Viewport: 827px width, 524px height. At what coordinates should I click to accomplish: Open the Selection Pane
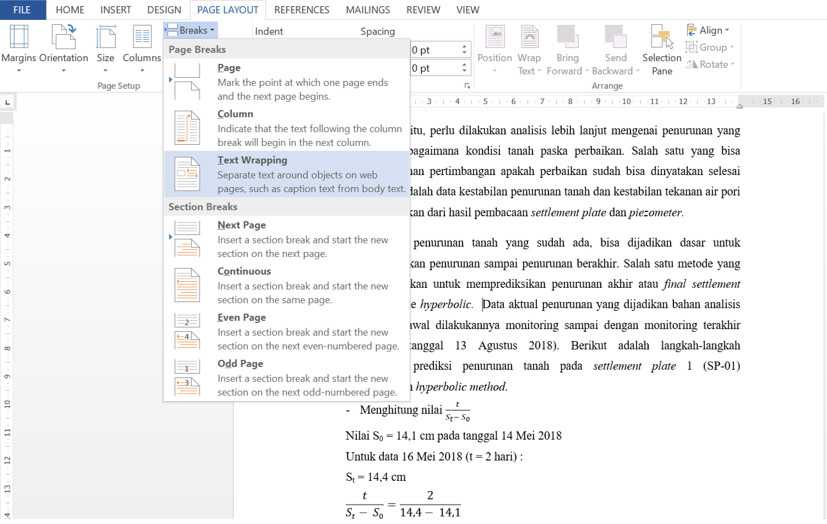(661, 50)
